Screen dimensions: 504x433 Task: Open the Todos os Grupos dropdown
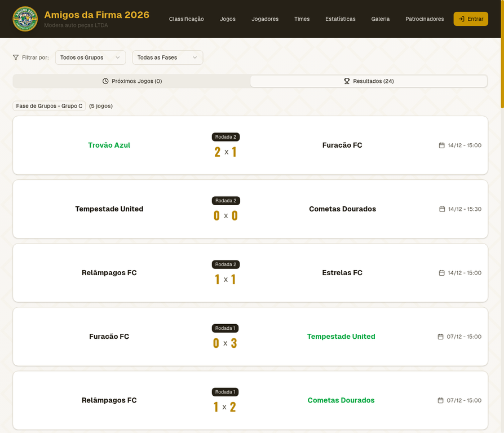click(x=90, y=57)
